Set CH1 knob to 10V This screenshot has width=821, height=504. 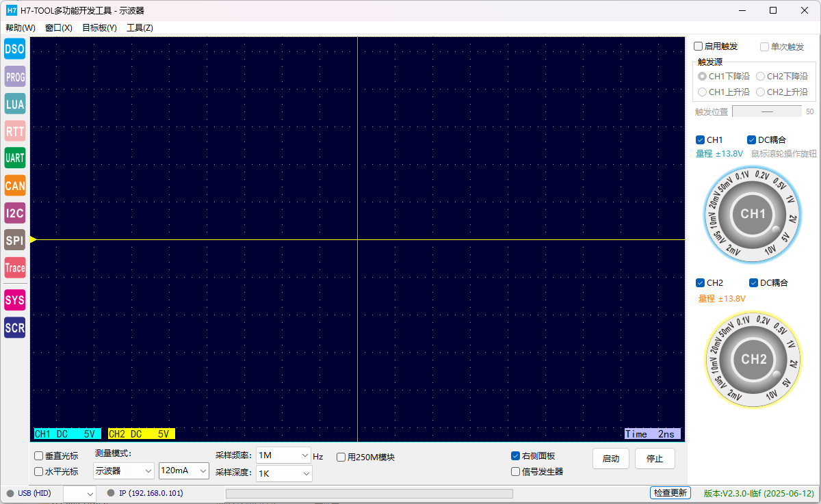770,250
